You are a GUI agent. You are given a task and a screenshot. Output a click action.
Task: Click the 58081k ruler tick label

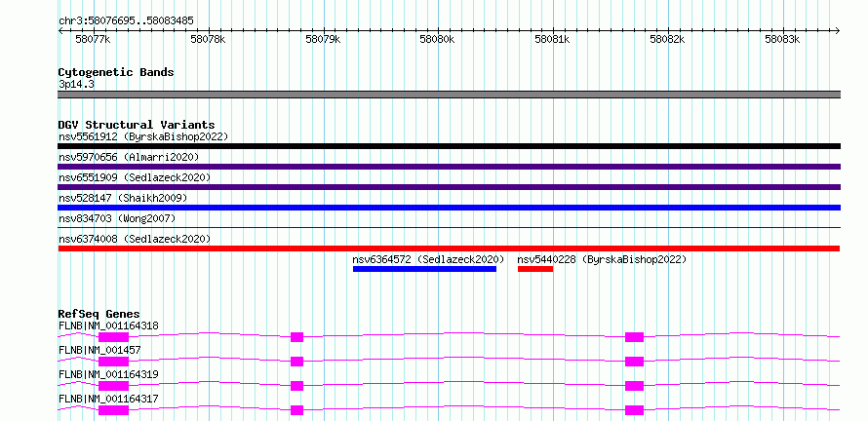(552, 39)
